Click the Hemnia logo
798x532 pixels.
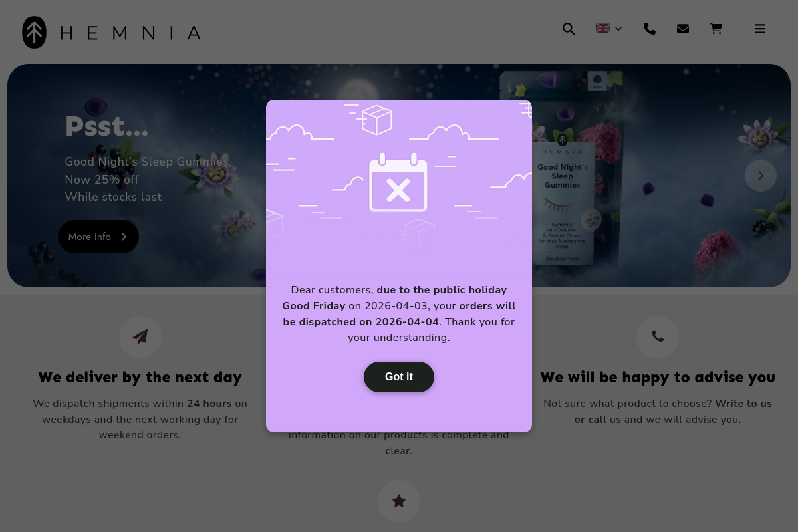point(111,32)
